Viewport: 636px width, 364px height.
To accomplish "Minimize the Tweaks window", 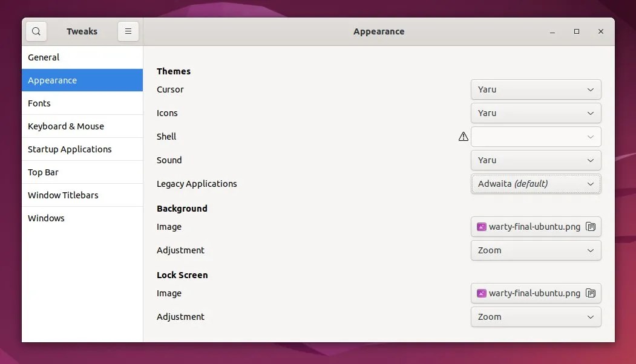I will (x=552, y=31).
